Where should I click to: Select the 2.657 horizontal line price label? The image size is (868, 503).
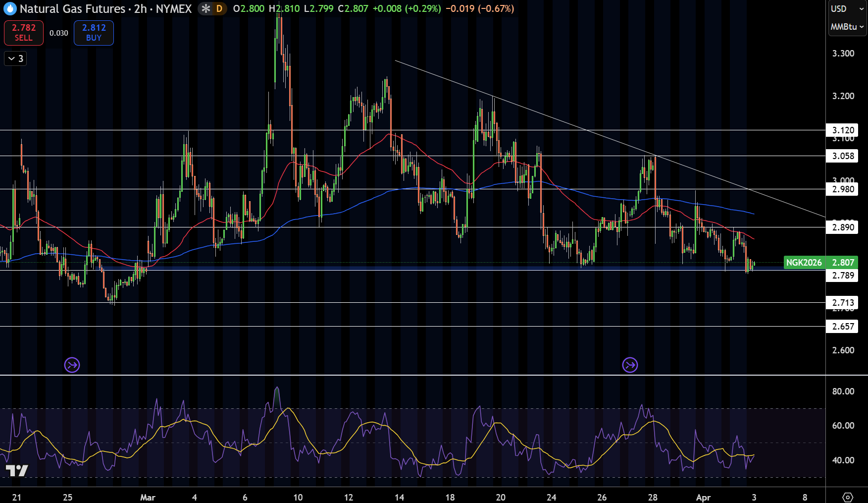(x=842, y=327)
